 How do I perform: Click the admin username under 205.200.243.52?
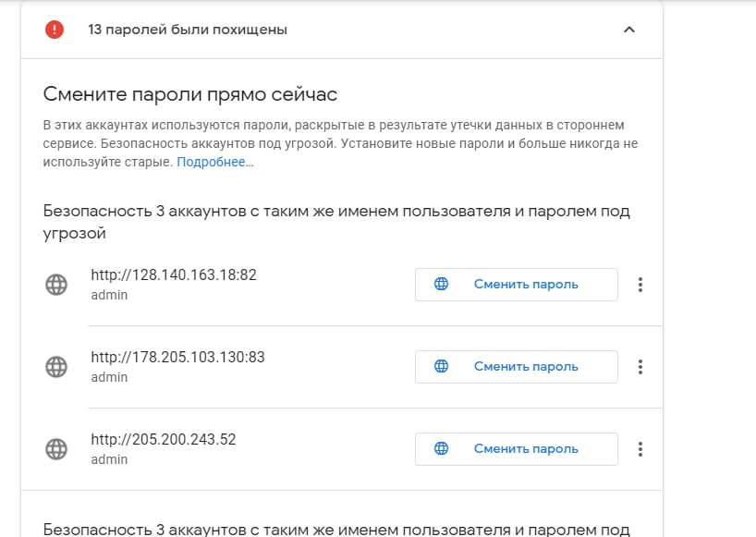coord(109,459)
